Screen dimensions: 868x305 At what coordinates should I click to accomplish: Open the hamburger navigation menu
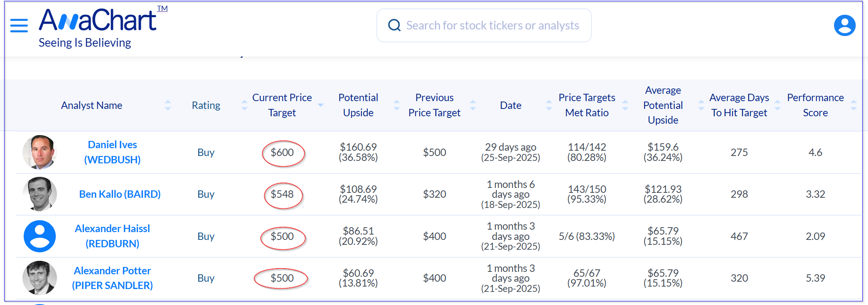[19, 25]
